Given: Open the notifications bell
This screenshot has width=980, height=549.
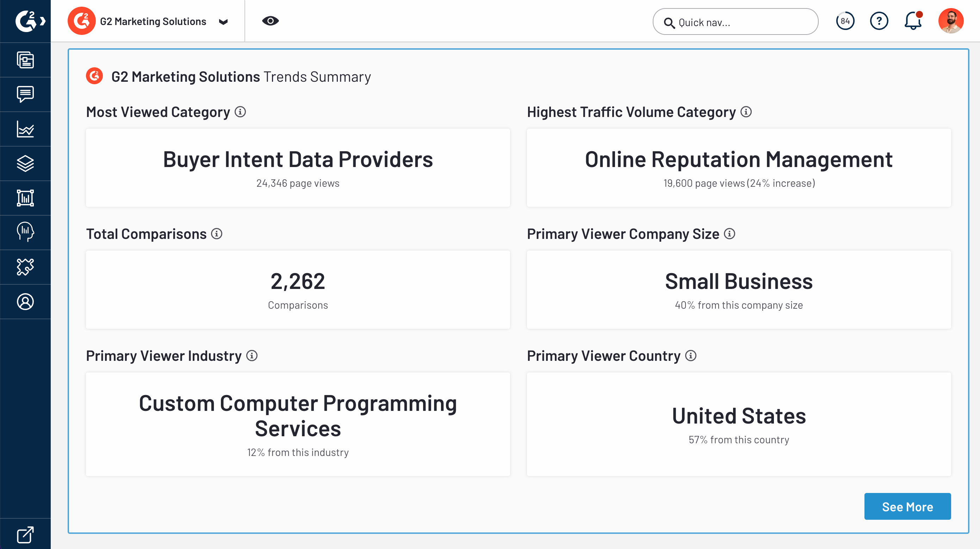Looking at the screenshot, I should [x=913, y=20].
